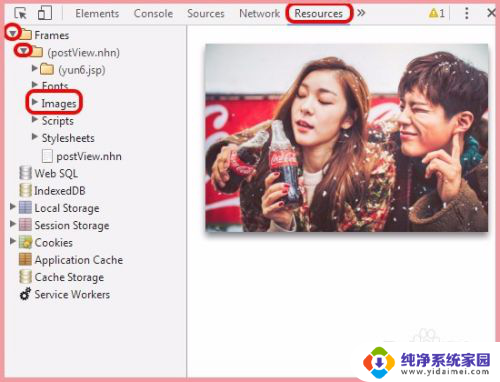Select the Frames tree label
500x382 pixels.
52,35
